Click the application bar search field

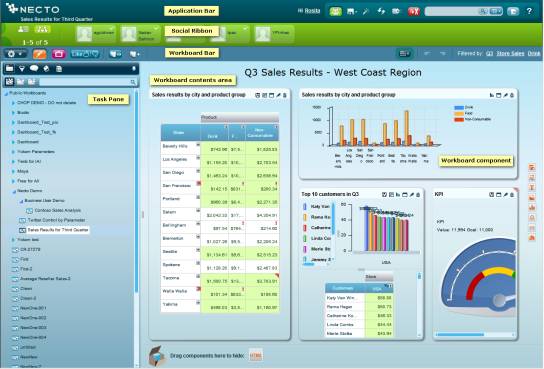(464, 11)
